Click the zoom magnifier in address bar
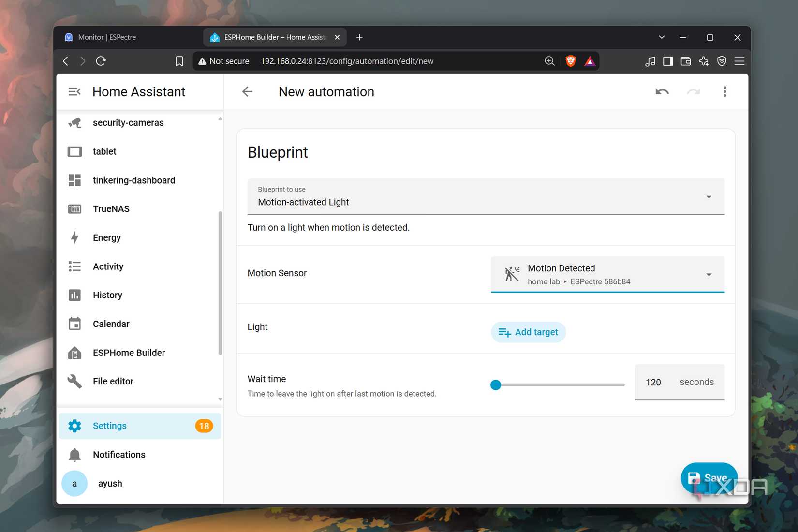798x532 pixels. pos(549,61)
